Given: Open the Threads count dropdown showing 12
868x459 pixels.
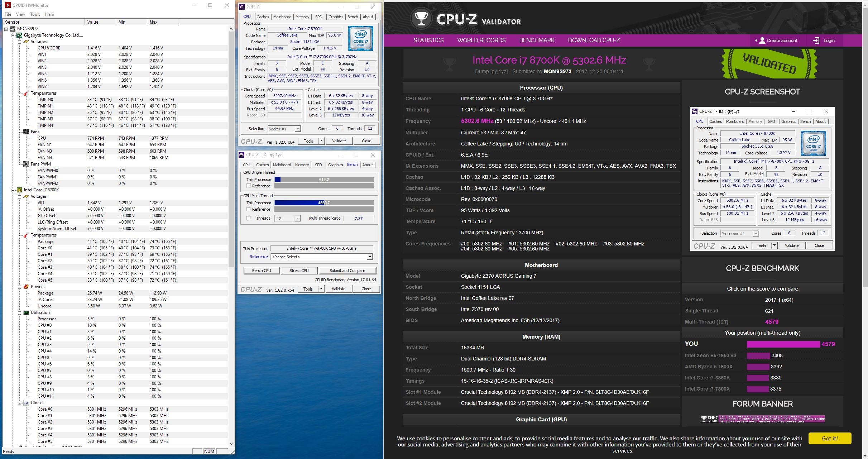Looking at the screenshot, I should click(297, 219).
